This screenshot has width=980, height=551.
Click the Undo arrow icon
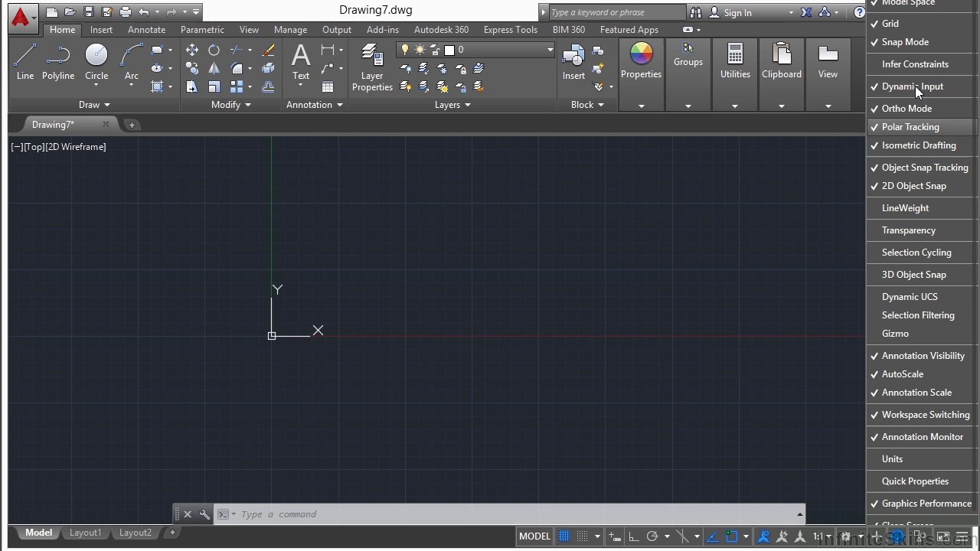coord(144,12)
